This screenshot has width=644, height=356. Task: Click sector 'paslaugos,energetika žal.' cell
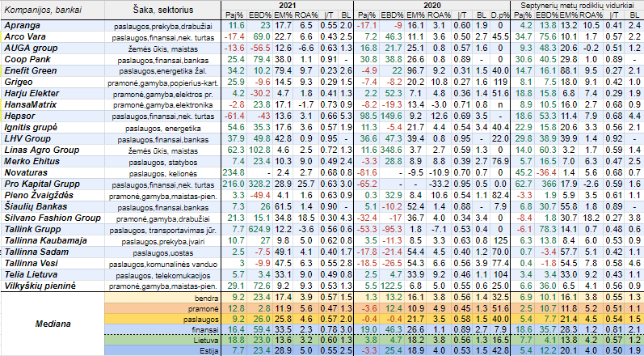(163, 71)
